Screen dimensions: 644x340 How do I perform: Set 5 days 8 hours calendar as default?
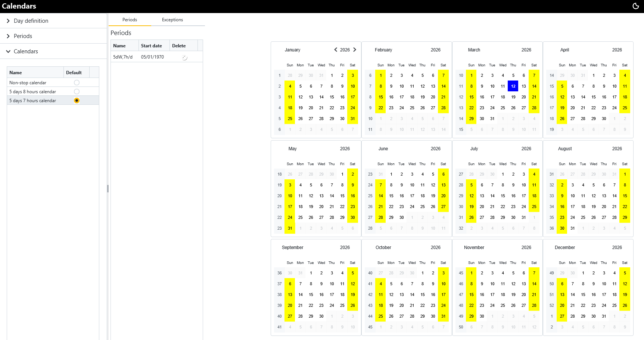coord(77,92)
